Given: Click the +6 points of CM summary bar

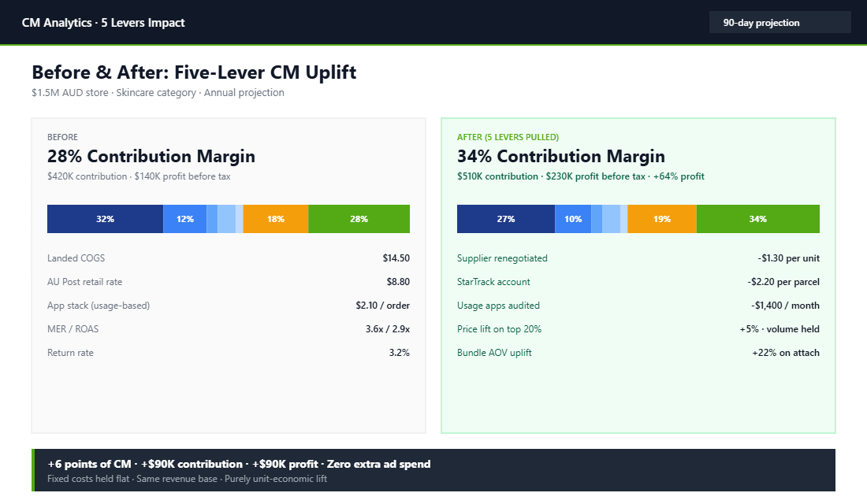Looking at the screenshot, I should point(238,464).
